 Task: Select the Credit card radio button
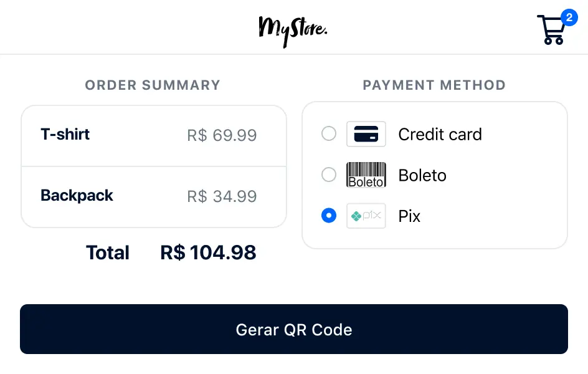click(328, 134)
